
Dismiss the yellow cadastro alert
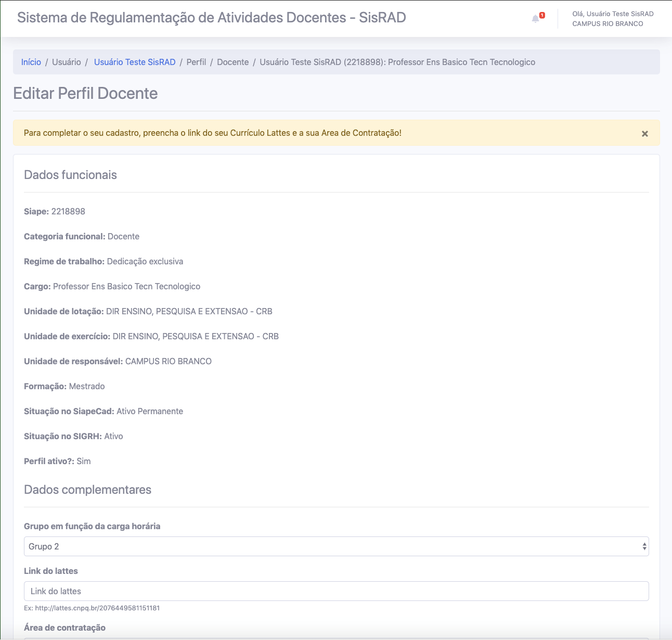(644, 134)
